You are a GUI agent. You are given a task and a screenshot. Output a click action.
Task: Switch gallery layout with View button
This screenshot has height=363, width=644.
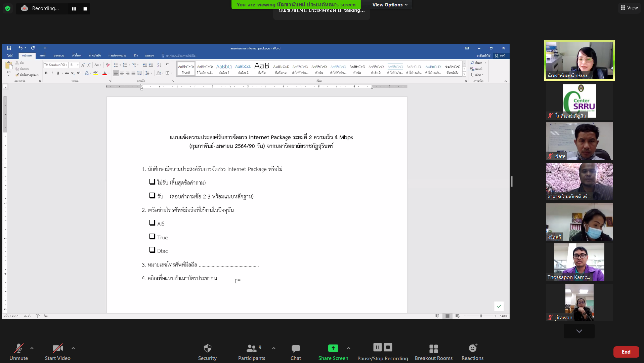coord(629,8)
